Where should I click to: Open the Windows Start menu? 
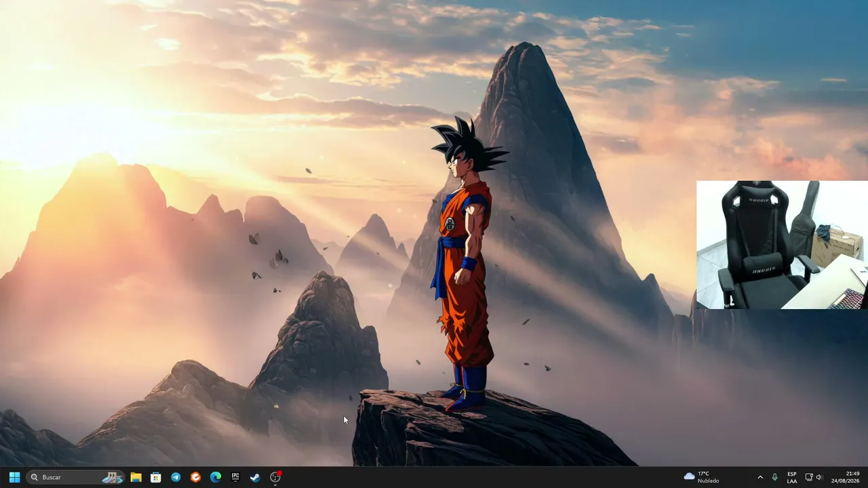point(14,477)
